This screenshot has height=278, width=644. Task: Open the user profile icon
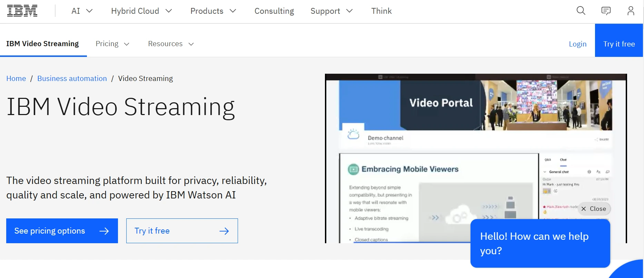click(x=631, y=11)
